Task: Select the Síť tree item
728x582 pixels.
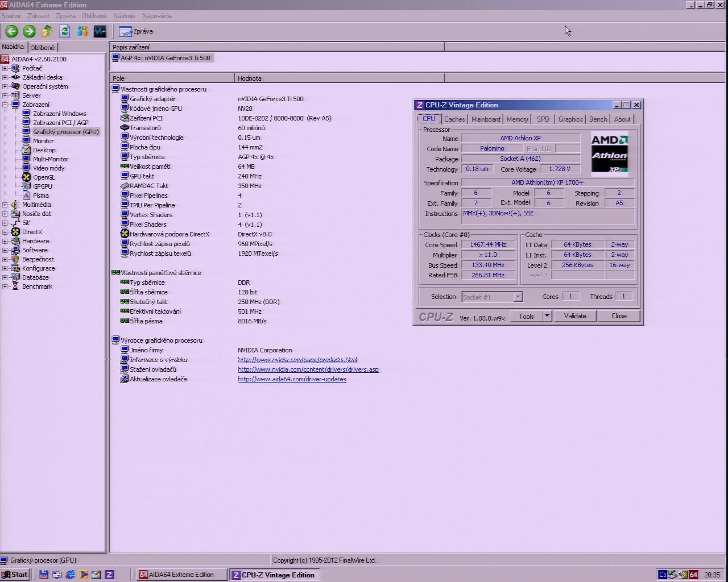Action: click(26, 223)
